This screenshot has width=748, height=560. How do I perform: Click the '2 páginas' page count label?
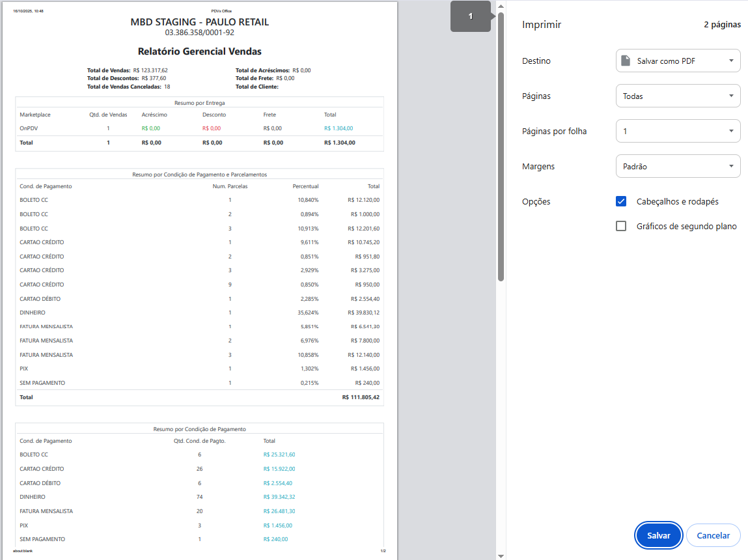point(722,25)
